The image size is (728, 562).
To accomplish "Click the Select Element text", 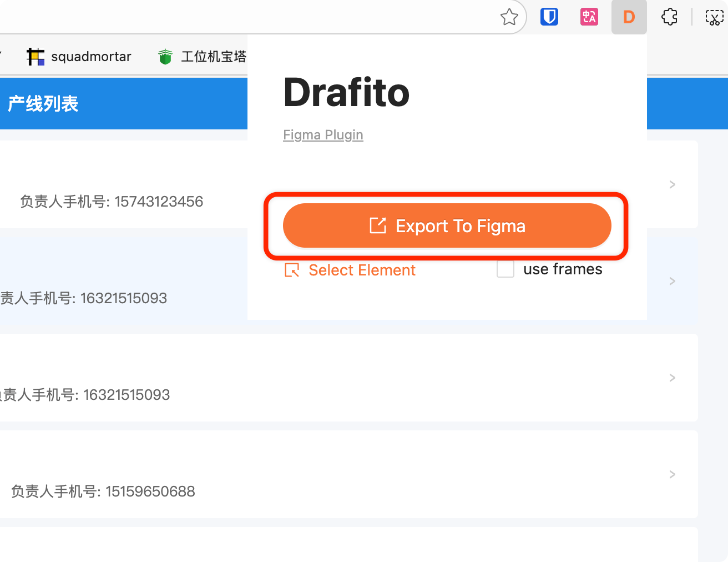I will (362, 270).
